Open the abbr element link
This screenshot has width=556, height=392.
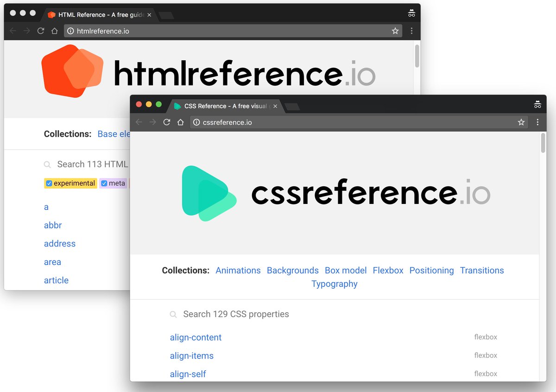tap(53, 226)
